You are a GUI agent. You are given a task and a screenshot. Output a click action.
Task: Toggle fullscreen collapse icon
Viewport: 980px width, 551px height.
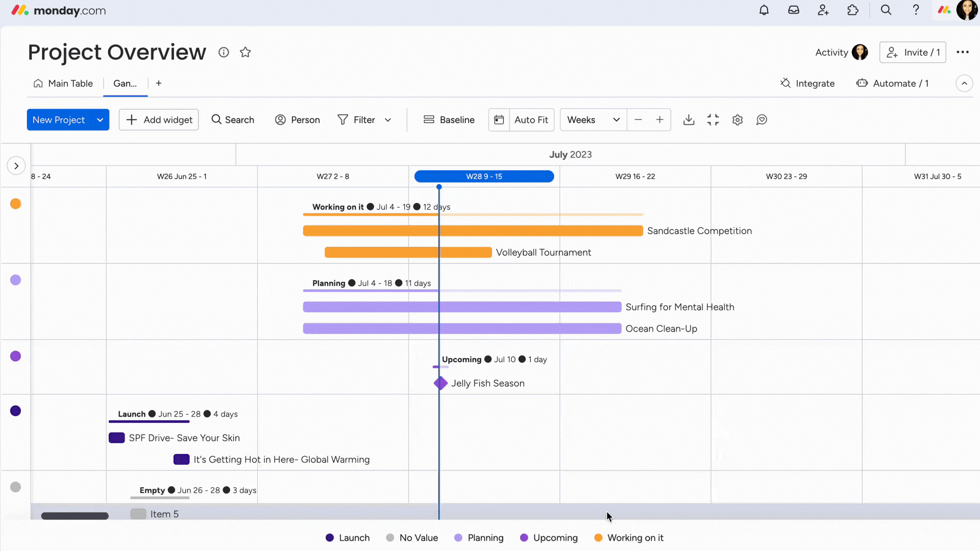click(713, 120)
